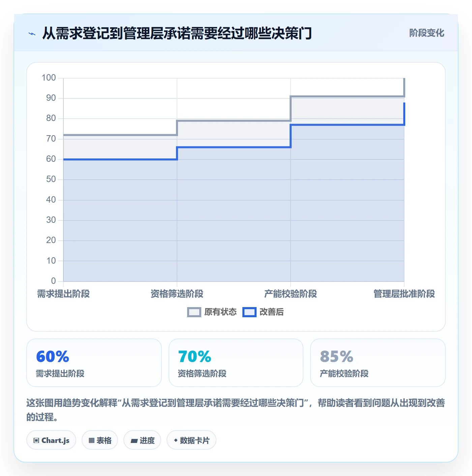The width and height of the screenshot is (472, 476).
Task: Click the 100 y-axis value
Action: point(49,78)
